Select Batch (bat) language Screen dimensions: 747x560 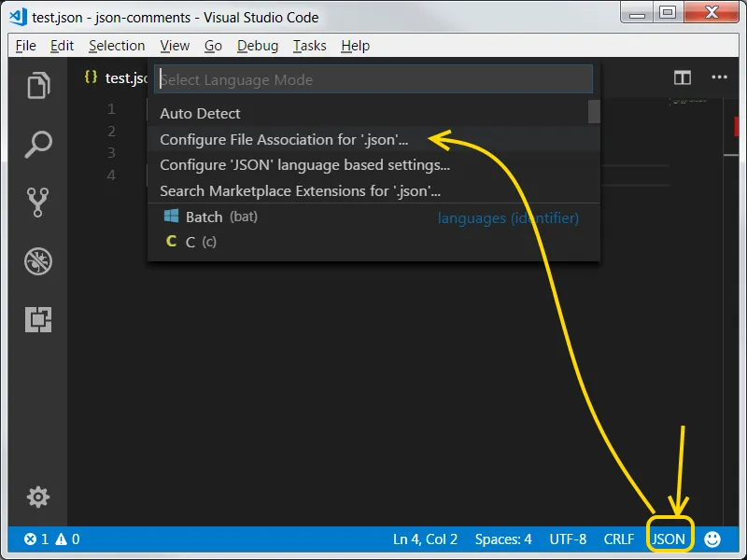point(373,217)
